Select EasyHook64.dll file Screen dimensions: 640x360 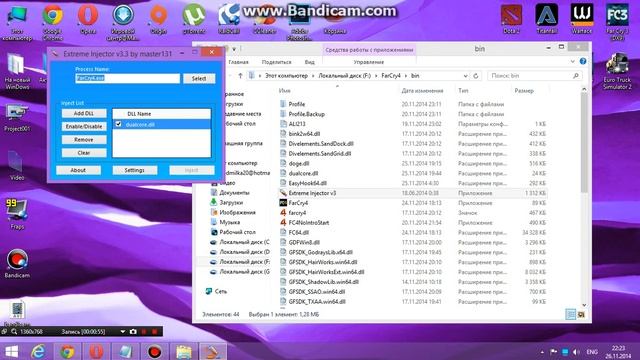pyautogui.click(x=307, y=183)
